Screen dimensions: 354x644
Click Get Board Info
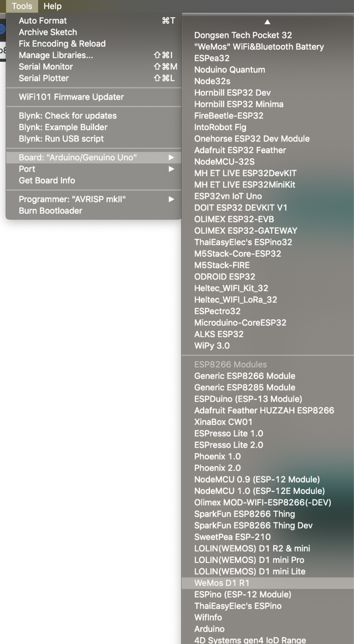pos(94,180)
